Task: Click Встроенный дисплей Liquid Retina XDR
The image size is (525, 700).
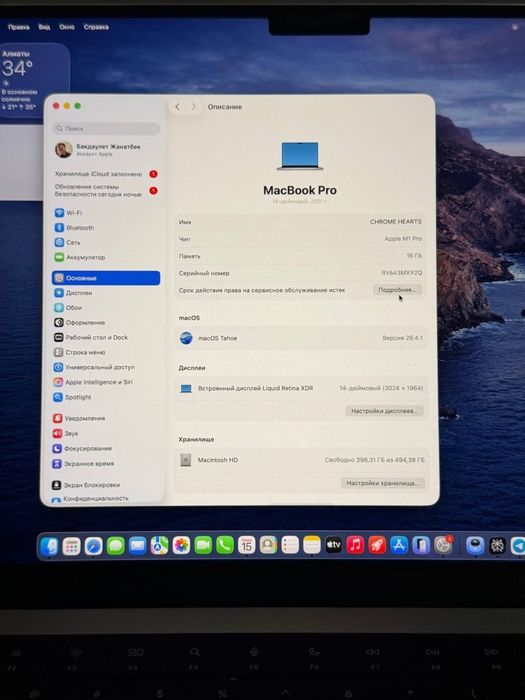Action: click(255, 388)
